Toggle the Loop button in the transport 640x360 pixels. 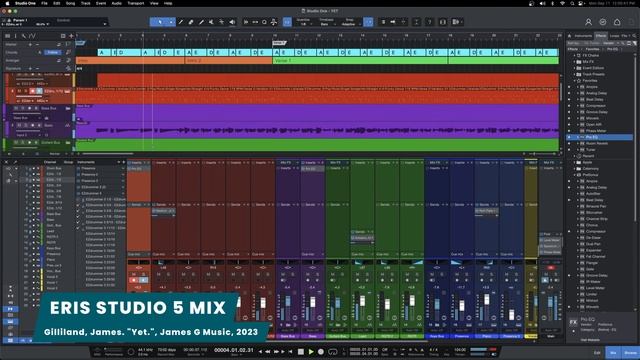coord(333,351)
